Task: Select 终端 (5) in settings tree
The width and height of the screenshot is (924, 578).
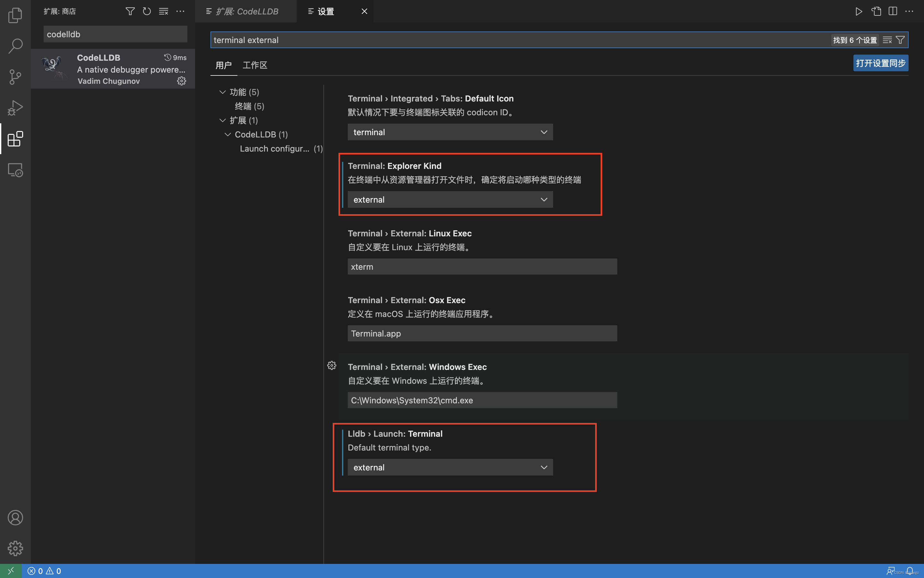Action: pyautogui.click(x=249, y=106)
